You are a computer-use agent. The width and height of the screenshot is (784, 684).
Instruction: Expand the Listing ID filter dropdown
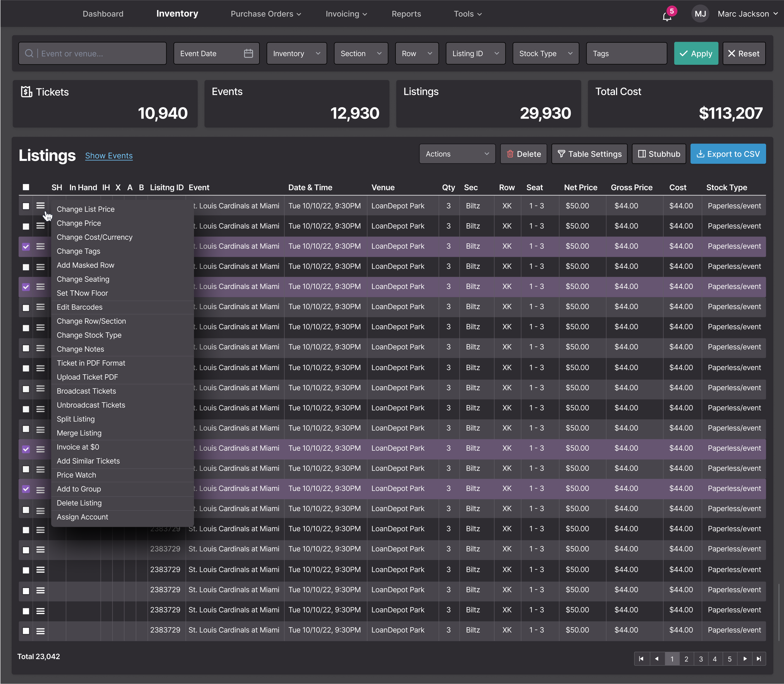pyautogui.click(x=475, y=53)
